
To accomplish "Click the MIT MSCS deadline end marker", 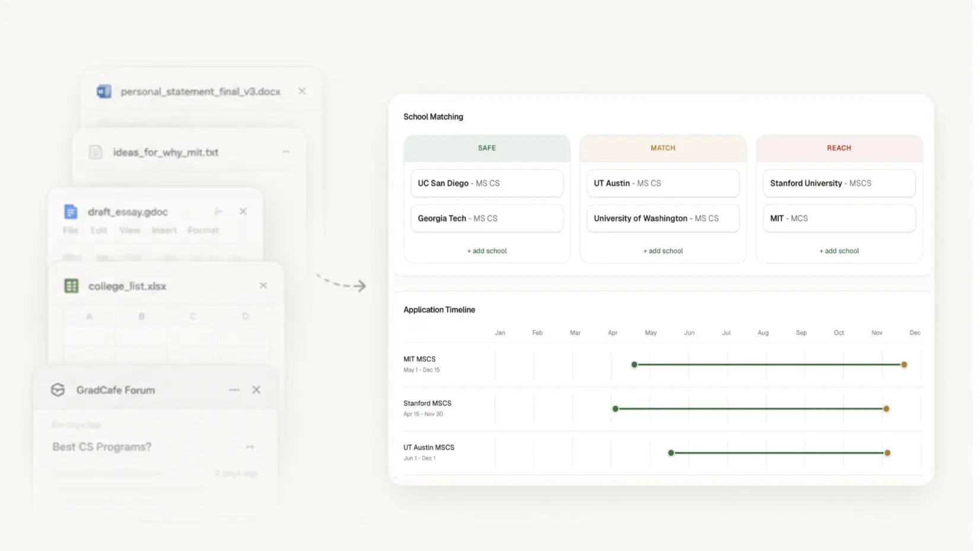I will (x=904, y=365).
